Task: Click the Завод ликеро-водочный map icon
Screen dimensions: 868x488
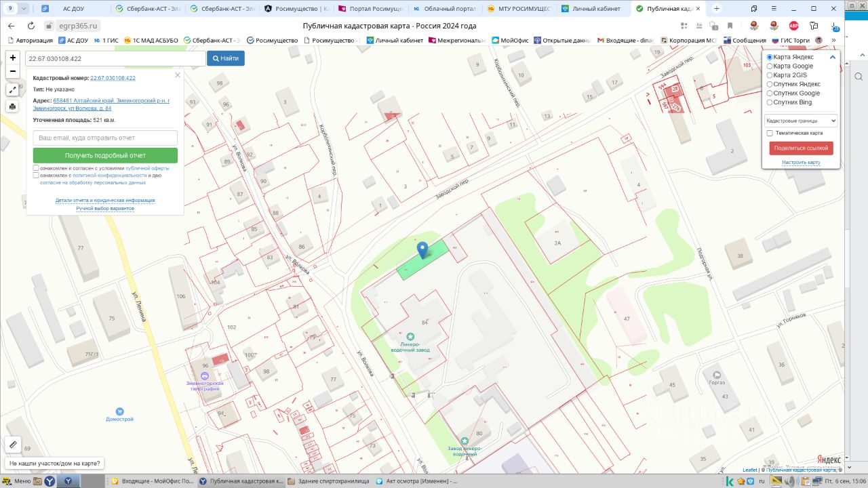Action: pyautogui.click(x=465, y=441)
